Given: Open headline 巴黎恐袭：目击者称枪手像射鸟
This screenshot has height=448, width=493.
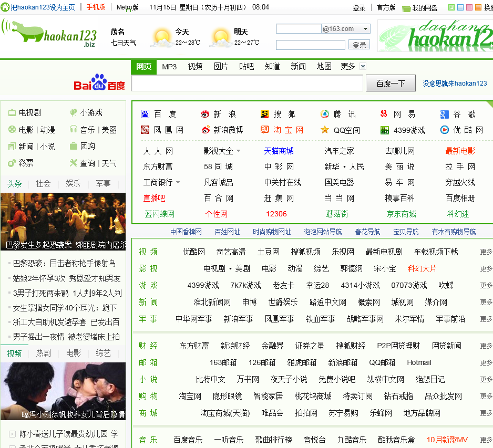Looking at the screenshot, I should [64, 263].
